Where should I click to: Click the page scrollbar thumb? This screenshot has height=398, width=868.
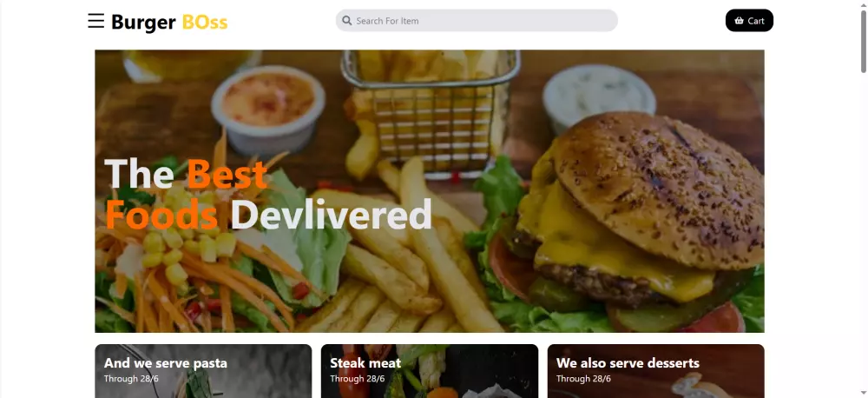(863, 42)
